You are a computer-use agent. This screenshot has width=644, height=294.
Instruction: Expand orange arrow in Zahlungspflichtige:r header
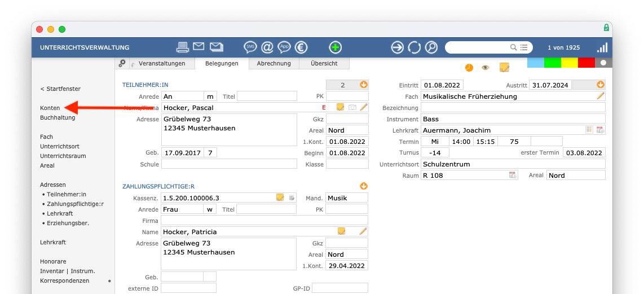364,186
